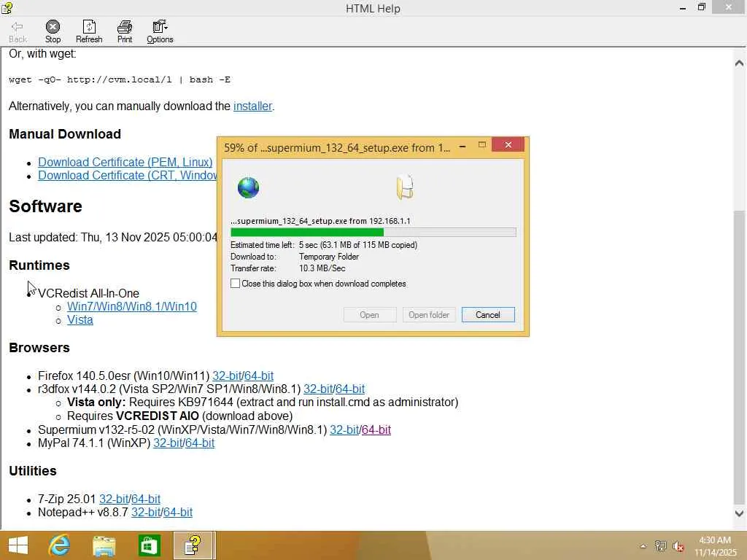Download 7-Zip 25.01 32-bit
747x560 pixels.
[x=114, y=499]
